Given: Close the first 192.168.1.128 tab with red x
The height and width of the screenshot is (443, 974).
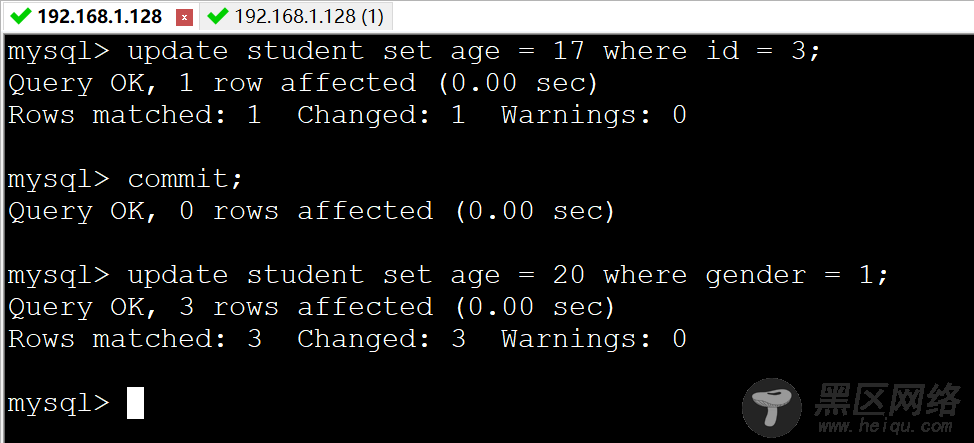Looking at the screenshot, I should 183,17.
